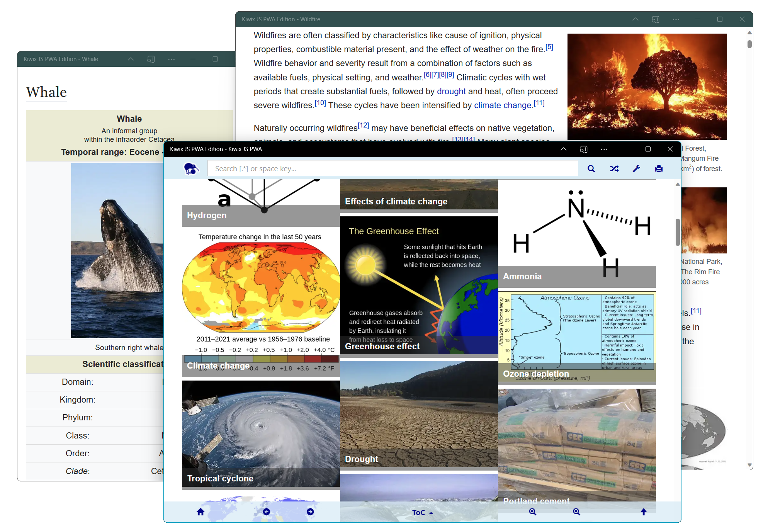Click the print icon in Kiwix toolbar
The width and height of the screenshot is (768, 532).
(x=658, y=168)
